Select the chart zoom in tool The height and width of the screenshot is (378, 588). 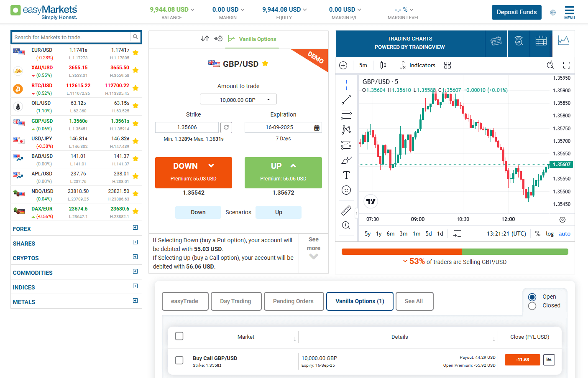click(346, 226)
